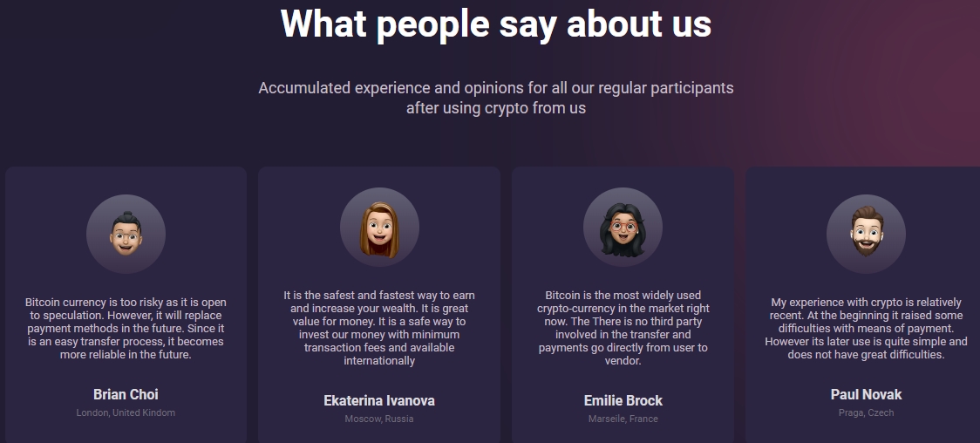Click the 'Marseile, France' location text
Image resolution: width=980 pixels, height=443 pixels.
[623, 419]
